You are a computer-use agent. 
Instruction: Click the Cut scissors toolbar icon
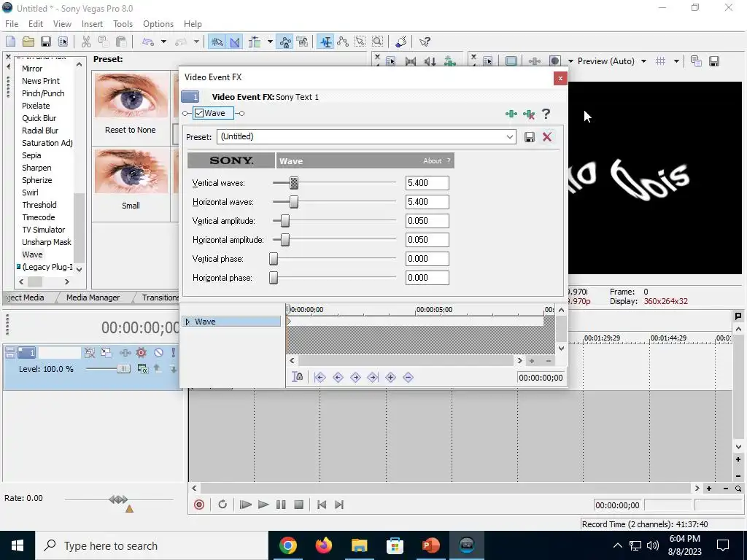coord(86,42)
